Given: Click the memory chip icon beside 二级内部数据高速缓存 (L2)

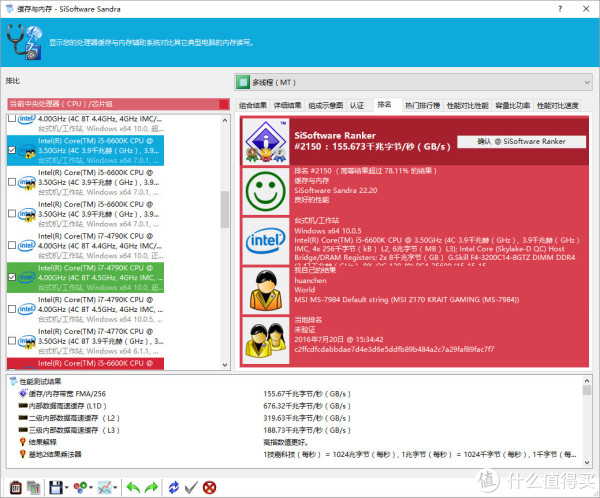Looking at the screenshot, I should click(x=23, y=418).
